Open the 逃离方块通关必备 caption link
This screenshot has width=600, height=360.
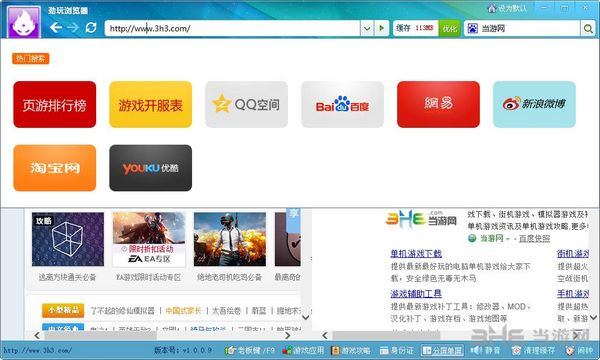coord(67,277)
